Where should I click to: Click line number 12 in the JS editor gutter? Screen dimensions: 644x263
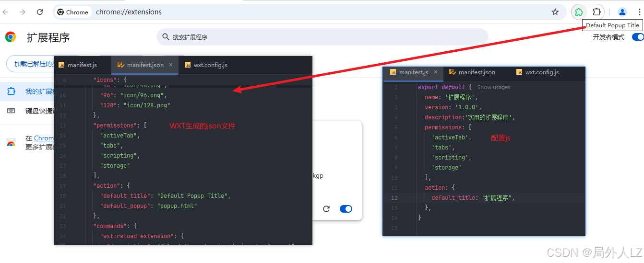point(394,198)
